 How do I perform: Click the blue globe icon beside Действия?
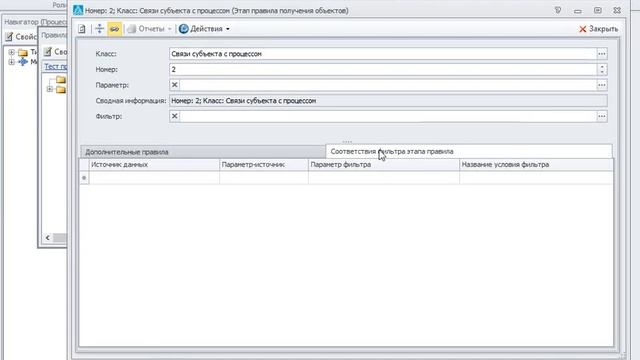pyautogui.click(x=184, y=29)
